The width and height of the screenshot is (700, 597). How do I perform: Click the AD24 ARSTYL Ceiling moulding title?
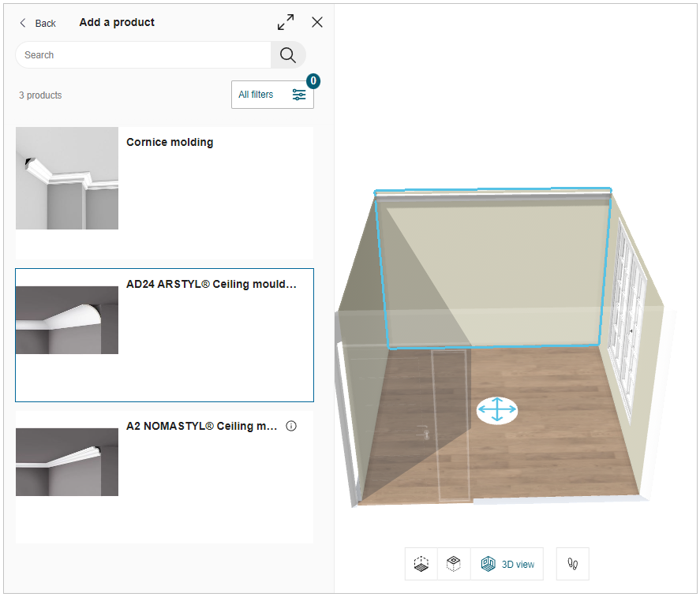pos(211,285)
